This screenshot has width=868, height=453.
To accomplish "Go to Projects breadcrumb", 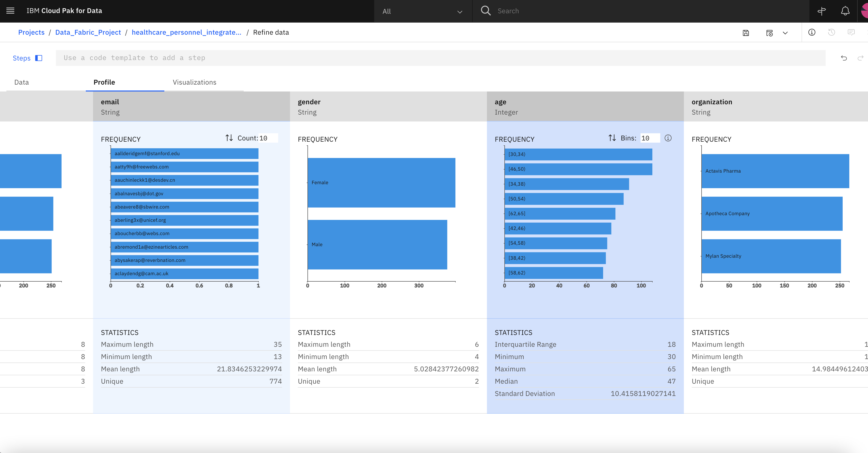I will (31, 32).
